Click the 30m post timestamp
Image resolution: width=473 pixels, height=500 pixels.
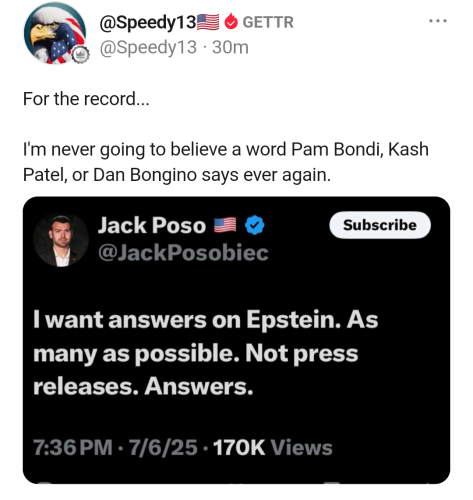coord(230,47)
